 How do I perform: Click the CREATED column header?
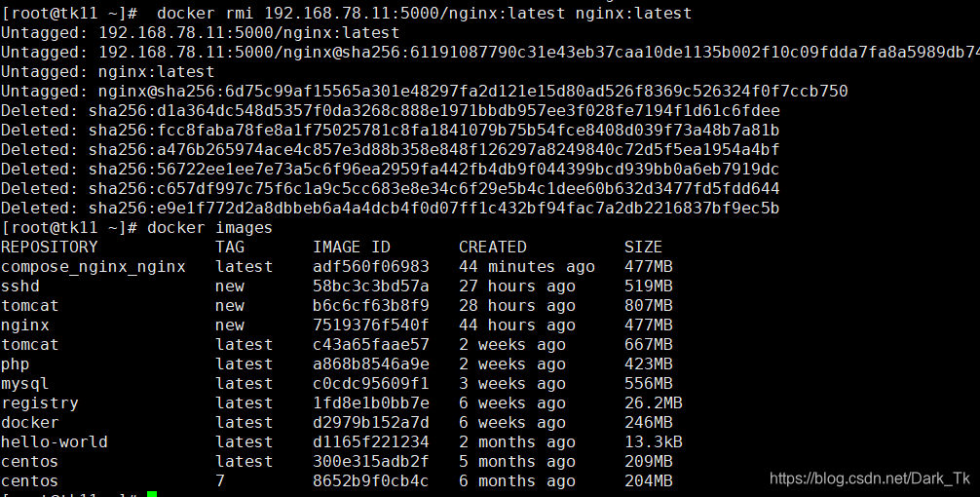[x=493, y=247]
